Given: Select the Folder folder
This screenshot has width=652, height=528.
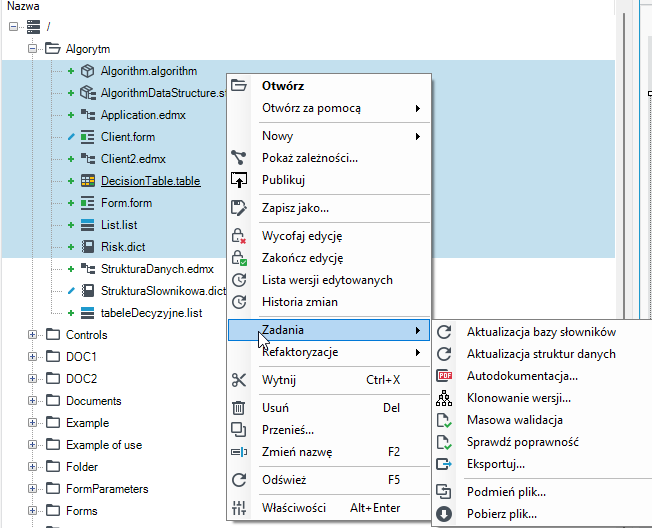Looking at the screenshot, I should tap(82, 467).
